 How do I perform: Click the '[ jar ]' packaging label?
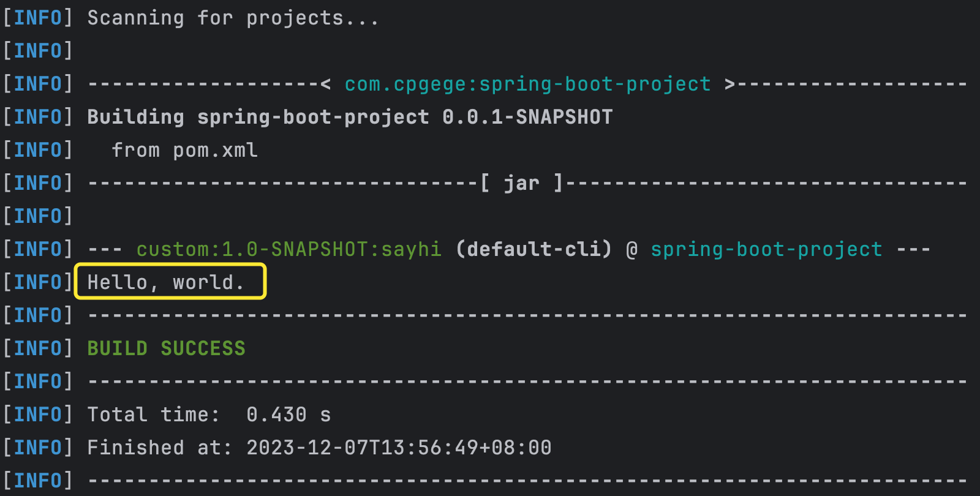point(521,183)
